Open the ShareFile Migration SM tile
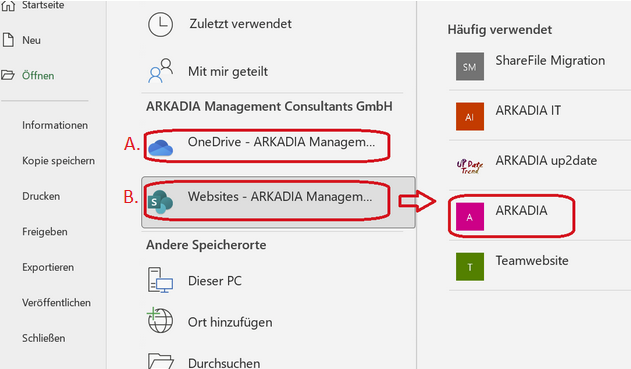 pos(470,66)
